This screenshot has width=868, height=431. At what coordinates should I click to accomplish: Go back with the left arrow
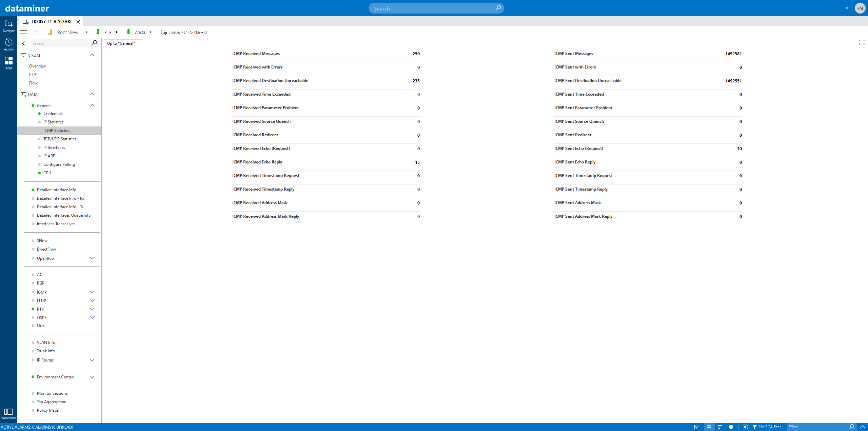36,32
